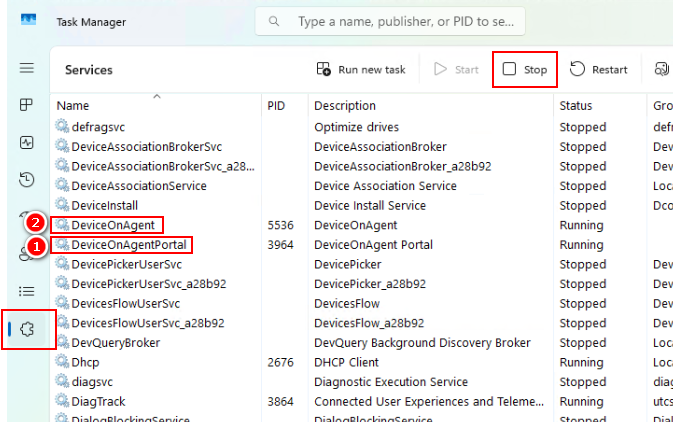Select the DiagTrack service row
Image resolution: width=673 pixels, height=422 pixels.
(x=100, y=401)
